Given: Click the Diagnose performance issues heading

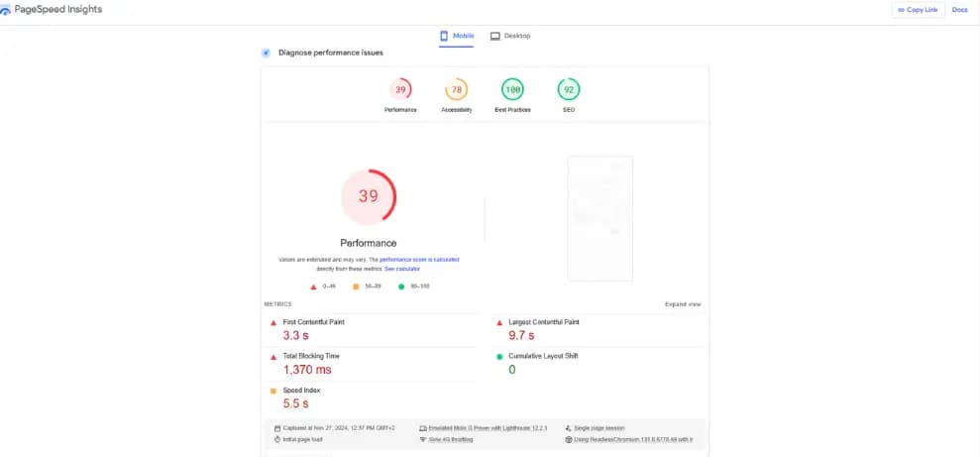Looking at the screenshot, I should 331,54.
